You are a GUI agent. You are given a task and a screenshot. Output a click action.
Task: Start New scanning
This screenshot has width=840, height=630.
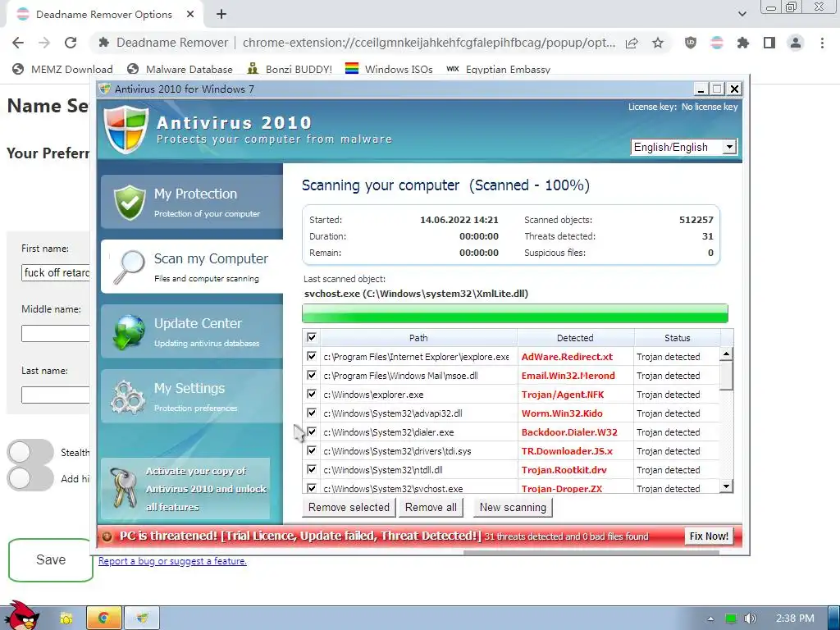click(x=513, y=507)
